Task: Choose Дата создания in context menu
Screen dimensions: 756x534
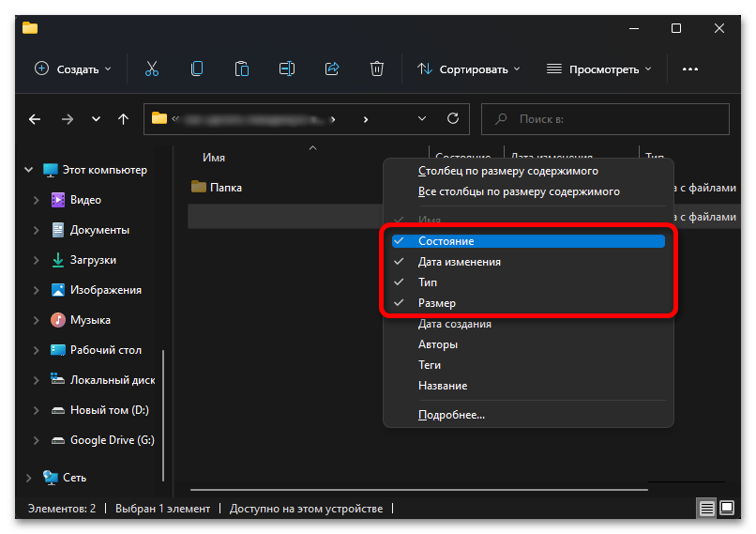Action: pos(454,324)
